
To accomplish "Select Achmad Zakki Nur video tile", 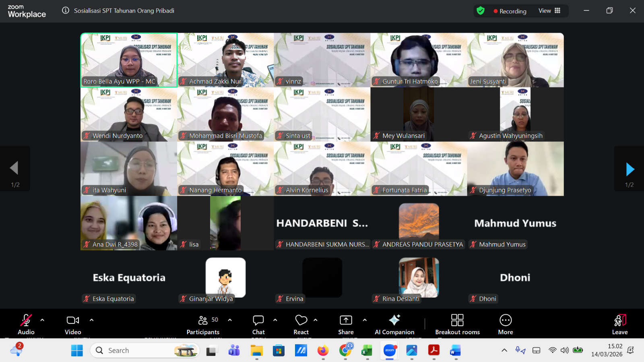I will [x=225, y=60].
